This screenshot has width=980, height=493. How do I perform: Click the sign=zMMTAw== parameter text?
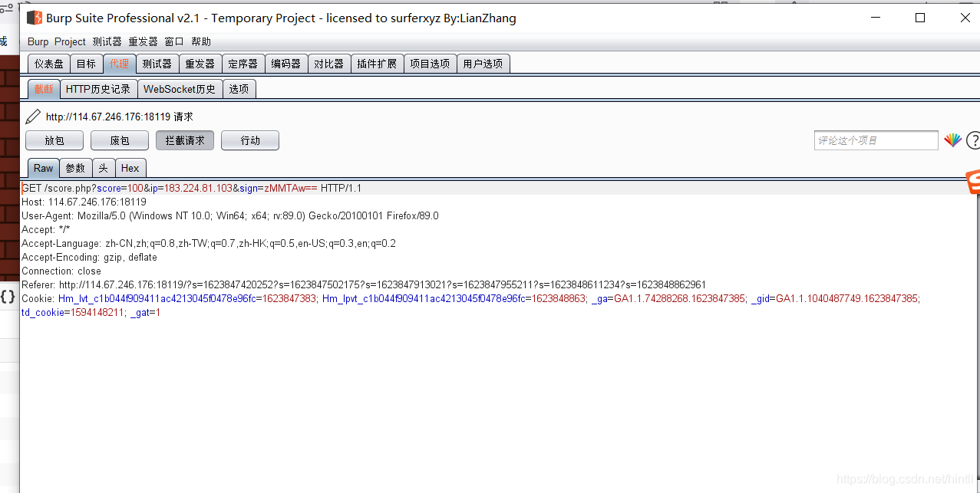click(279, 188)
